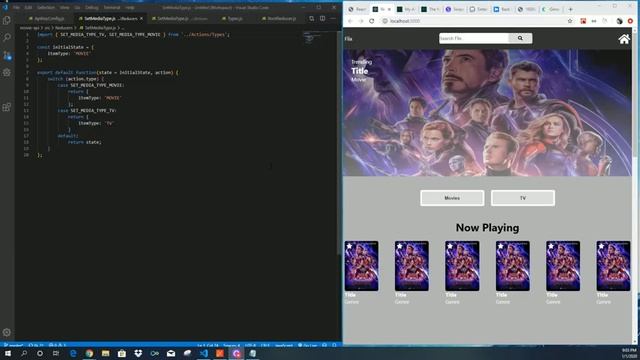Switch to the SetMediaType.js Actions editor tab
The height and width of the screenshot is (360, 640).
[180, 19]
